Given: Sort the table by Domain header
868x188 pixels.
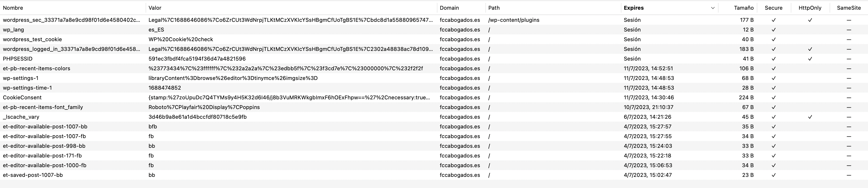Looking at the screenshot, I should click(x=449, y=8).
